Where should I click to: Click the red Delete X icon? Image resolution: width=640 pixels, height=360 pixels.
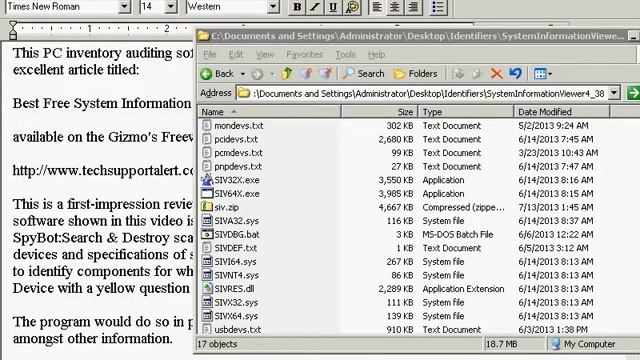[496, 74]
